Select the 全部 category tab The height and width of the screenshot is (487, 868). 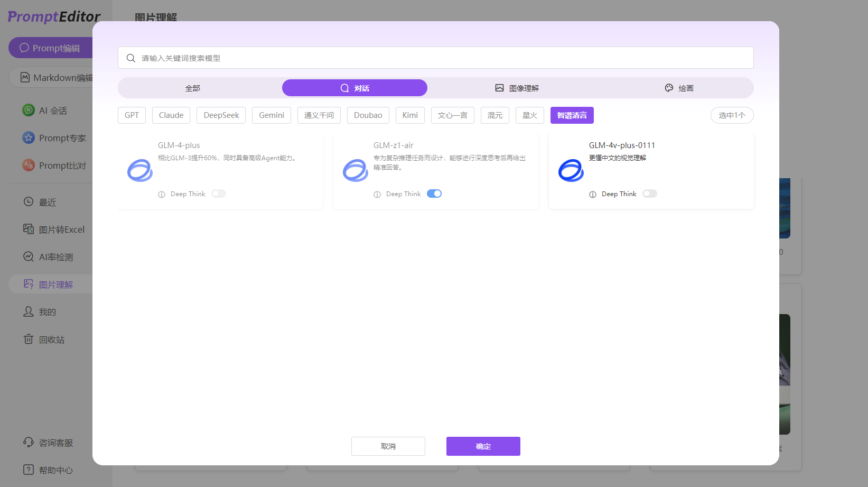click(193, 88)
